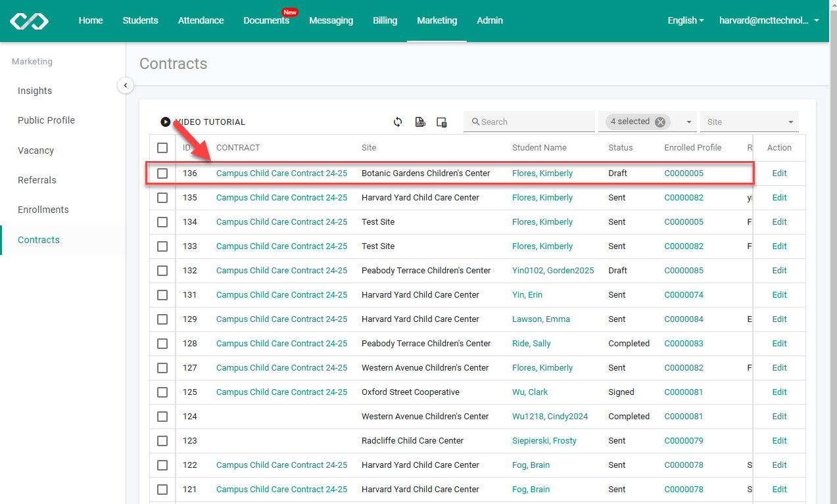
Task: Sort by the Student Name column header
Action: click(539, 148)
